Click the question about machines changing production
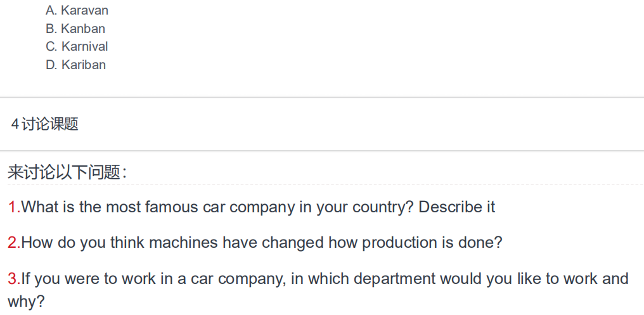 point(261,243)
